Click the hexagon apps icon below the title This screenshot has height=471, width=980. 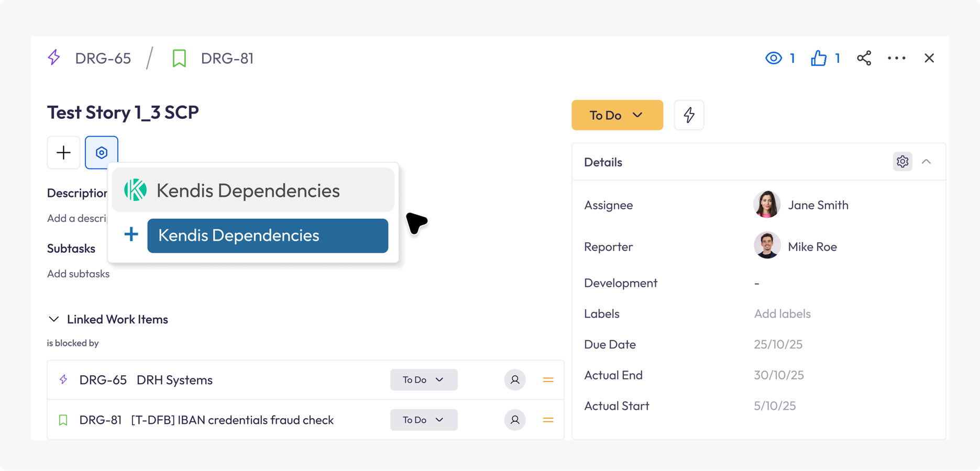[102, 152]
